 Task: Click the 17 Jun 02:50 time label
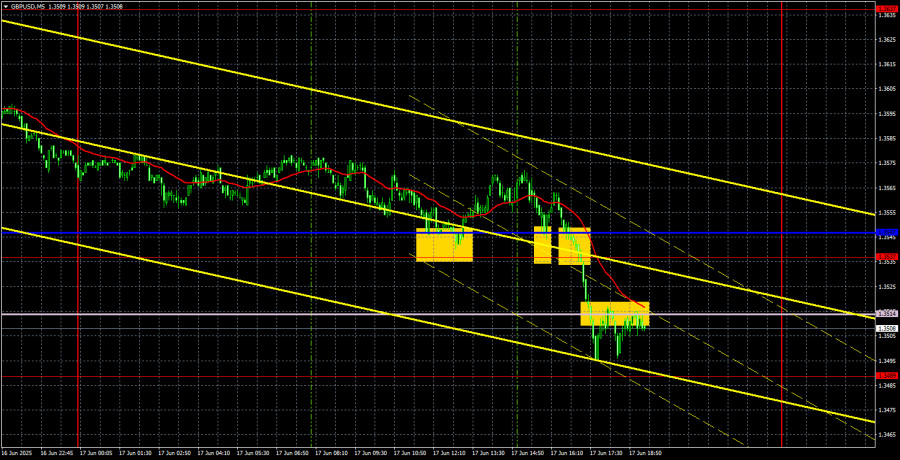click(x=173, y=453)
